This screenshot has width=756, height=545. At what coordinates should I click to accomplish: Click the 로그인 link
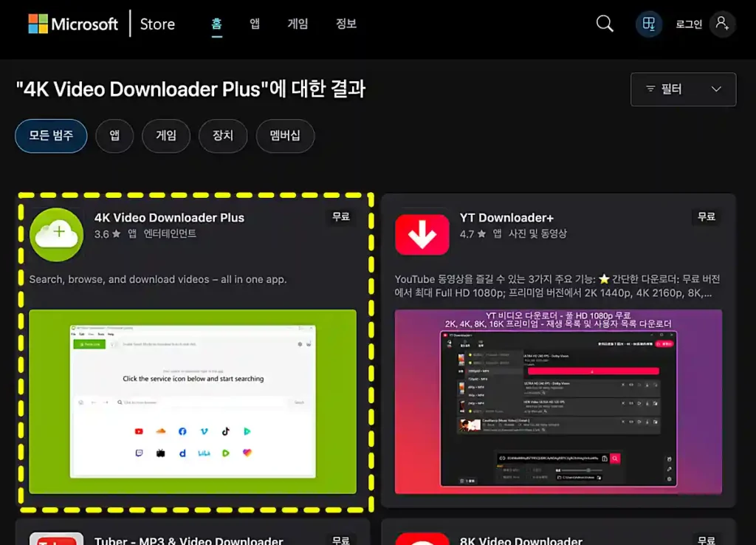[687, 23]
